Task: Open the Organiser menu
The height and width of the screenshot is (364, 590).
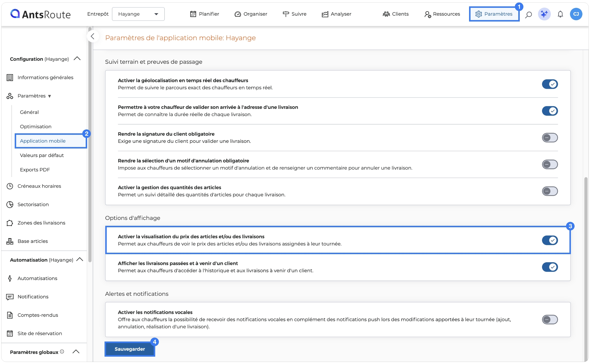Action: point(251,14)
